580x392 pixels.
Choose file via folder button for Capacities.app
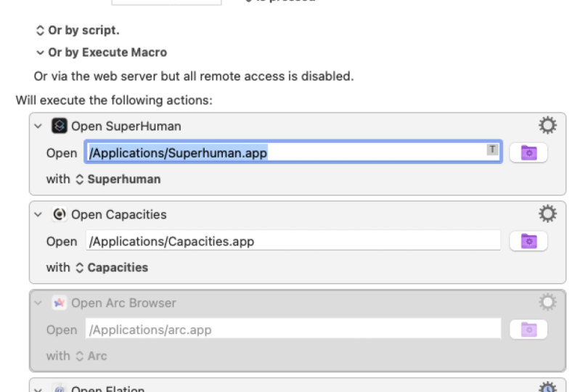(528, 241)
